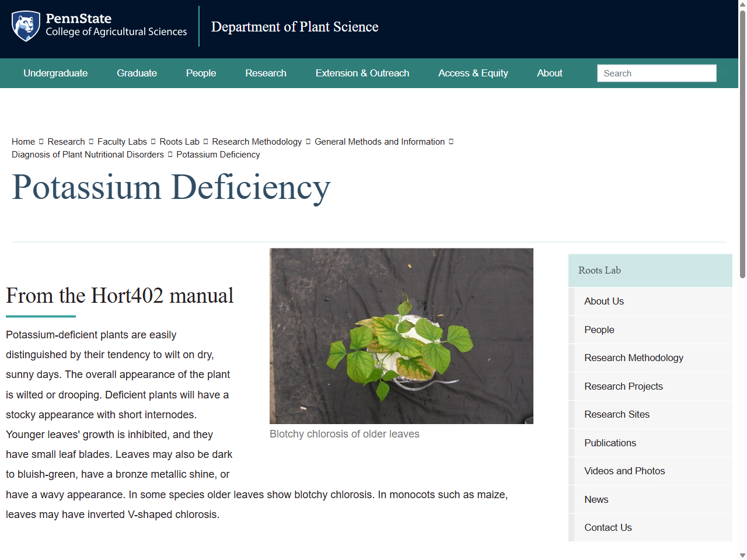Click the blotchy chlorosis plant photo

(x=401, y=335)
